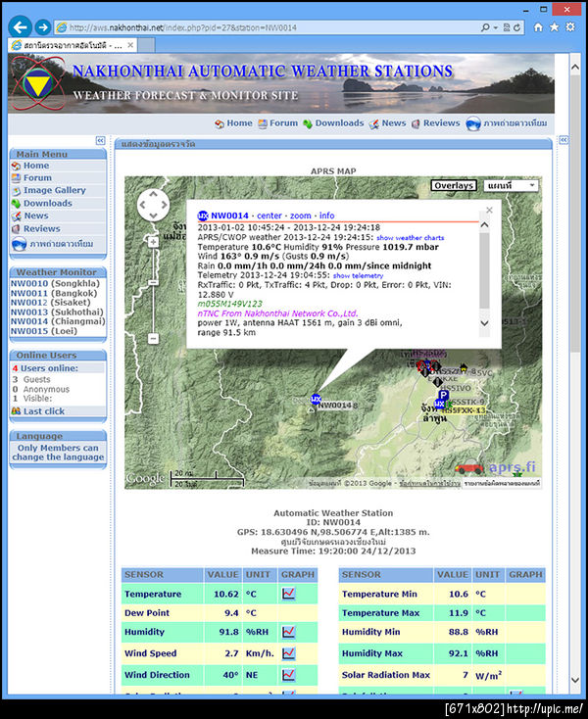Click popup scrollbar up arrow
Image resolution: width=588 pixels, height=719 pixels.
coord(484,225)
